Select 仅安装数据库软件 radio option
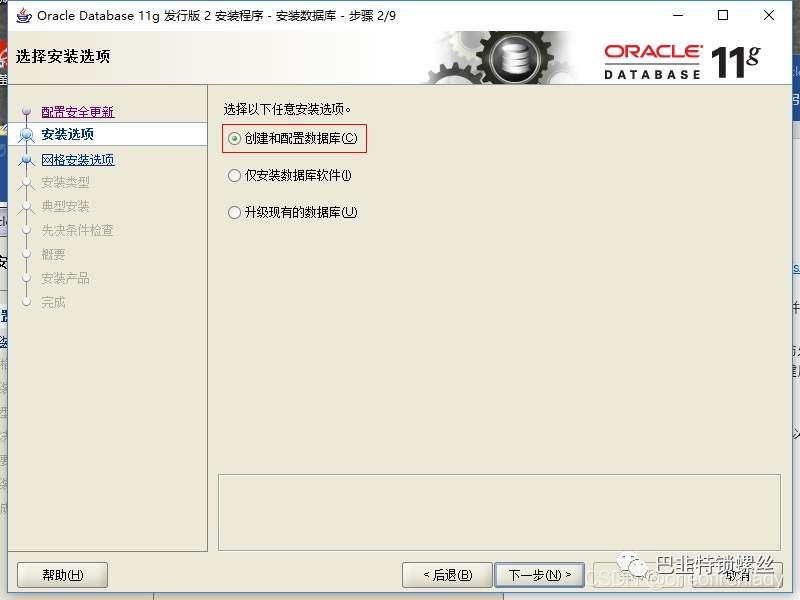 (x=234, y=176)
